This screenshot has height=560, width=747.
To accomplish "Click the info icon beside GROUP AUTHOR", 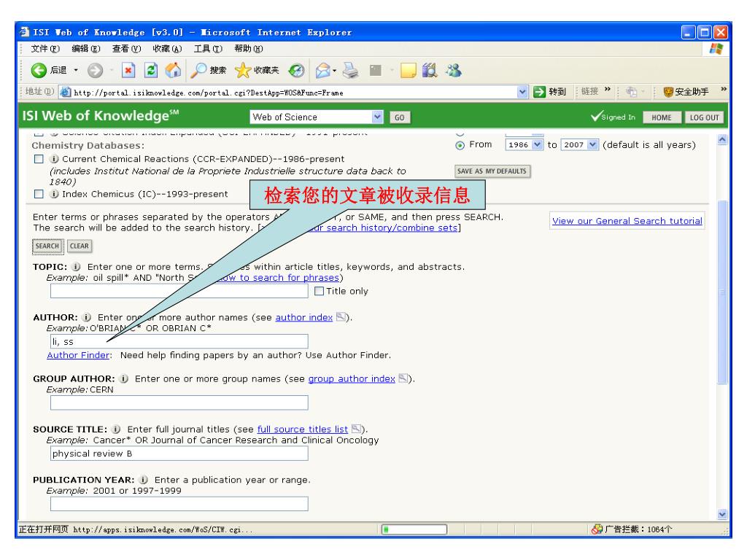I will 124,378.
